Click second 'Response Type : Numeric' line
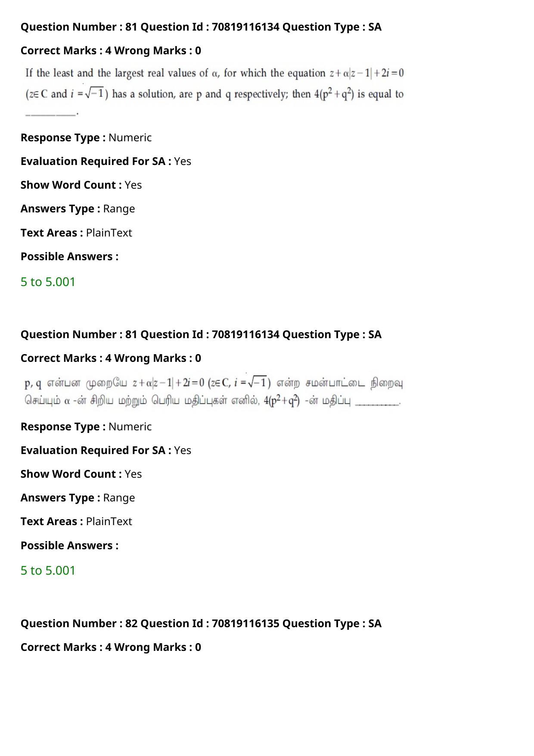 pyautogui.click(x=86, y=426)
